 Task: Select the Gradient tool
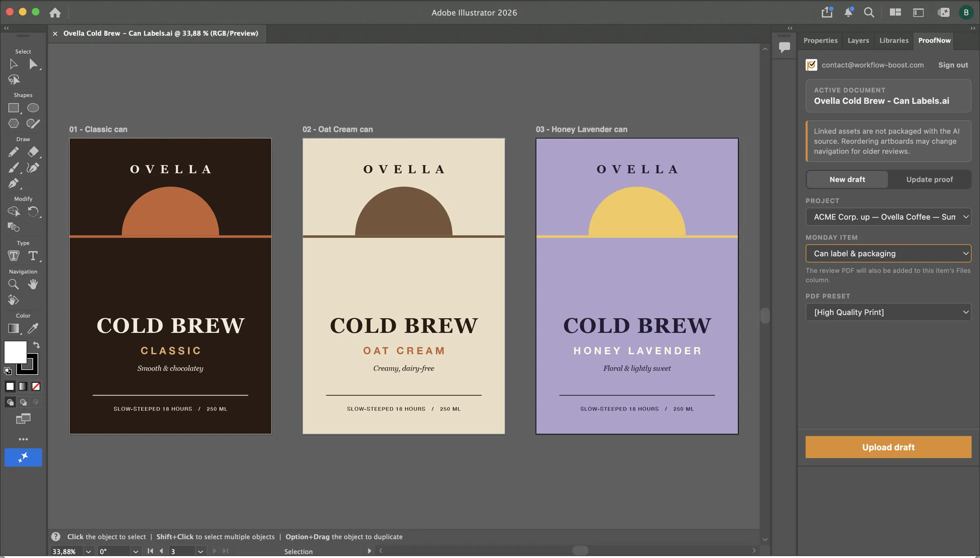pyautogui.click(x=13, y=328)
